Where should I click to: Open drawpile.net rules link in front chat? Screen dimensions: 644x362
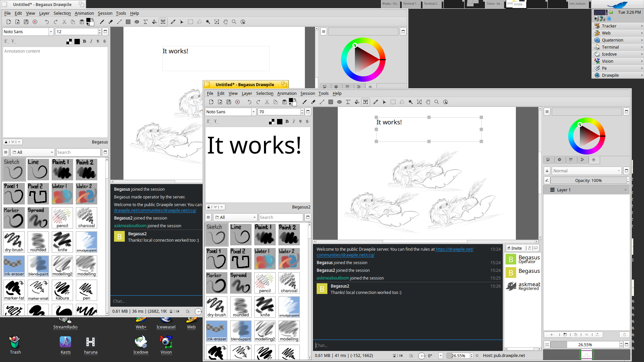tap(454, 249)
